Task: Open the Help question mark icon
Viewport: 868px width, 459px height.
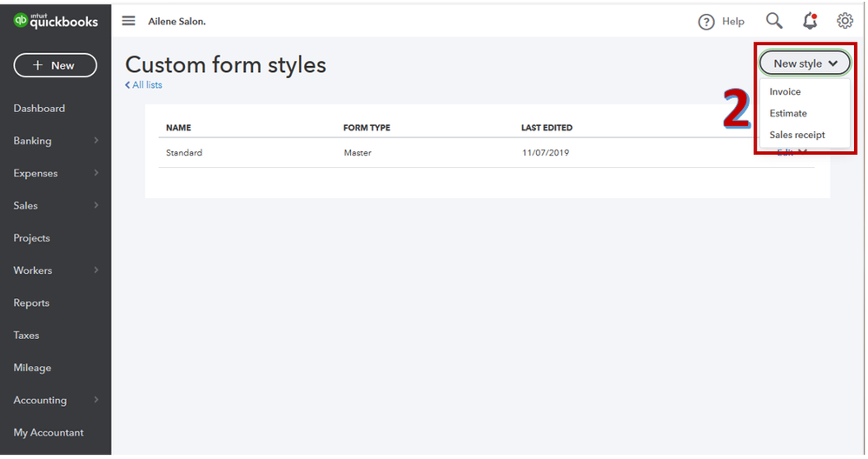Action: (706, 22)
